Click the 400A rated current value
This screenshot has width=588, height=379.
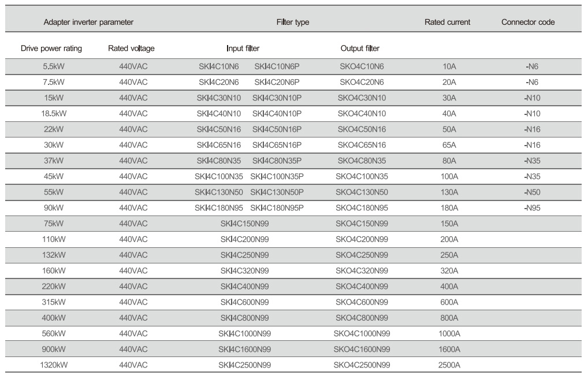click(449, 287)
